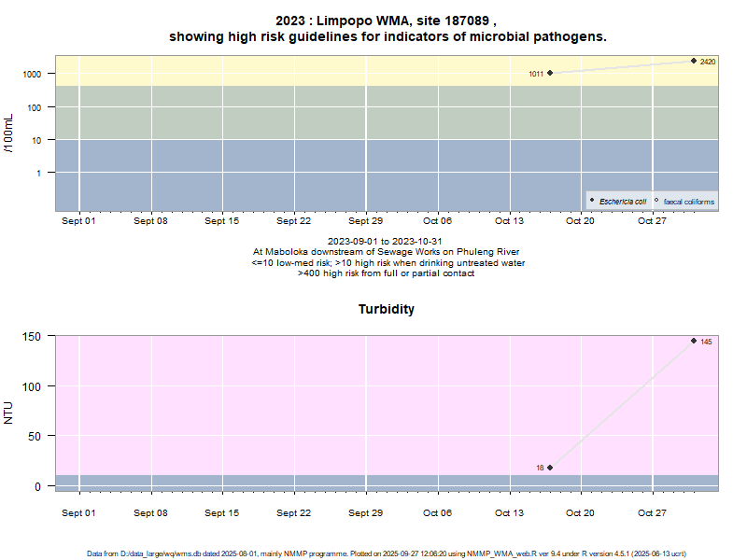The image size is (747, 560).
Task: Click the 150 tick on the turbidity y-axis
Action: pyautogui.click(x=32, y=336)
